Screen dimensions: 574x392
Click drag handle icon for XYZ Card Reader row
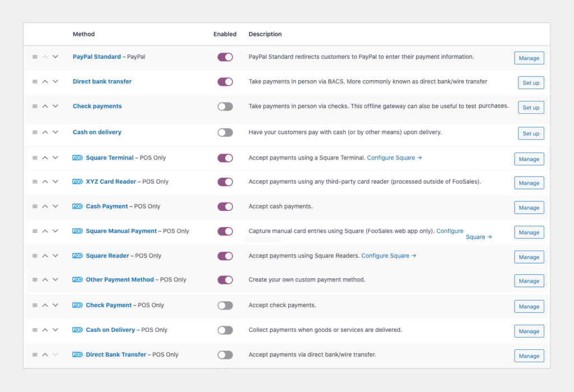(35, 182)
